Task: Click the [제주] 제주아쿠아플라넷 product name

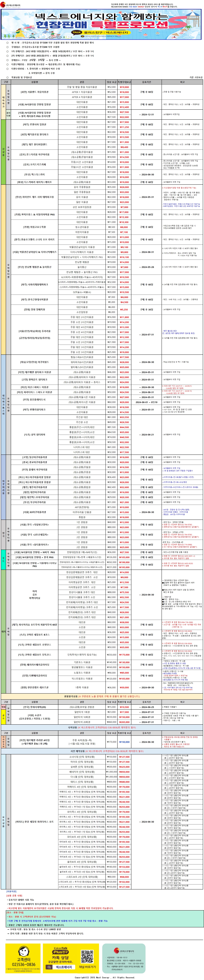Action: [35, 487]
